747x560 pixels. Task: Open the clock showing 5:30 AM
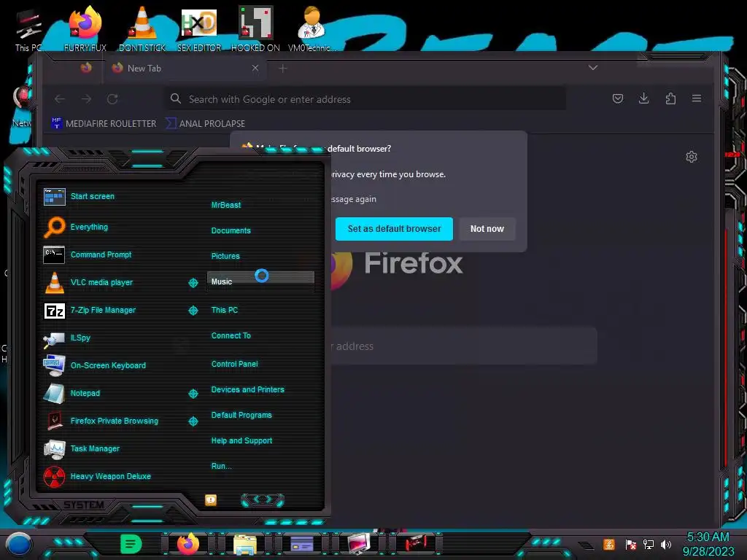708,544
